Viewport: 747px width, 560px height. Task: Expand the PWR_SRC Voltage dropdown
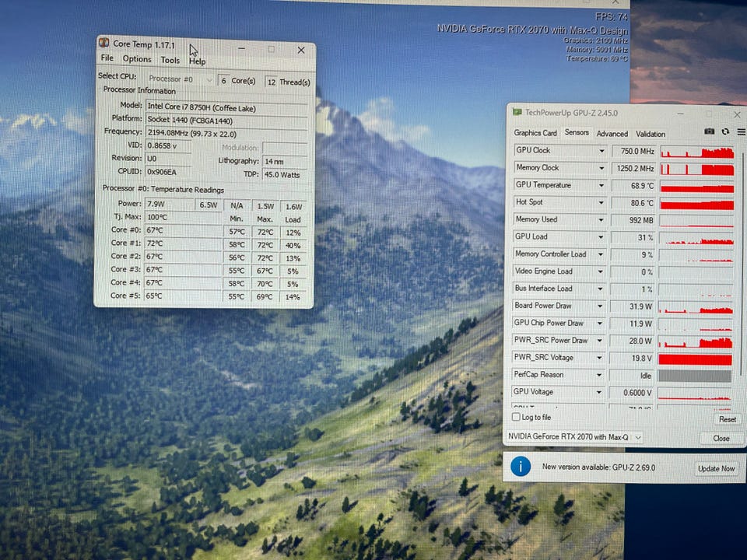tap(599, 358)
